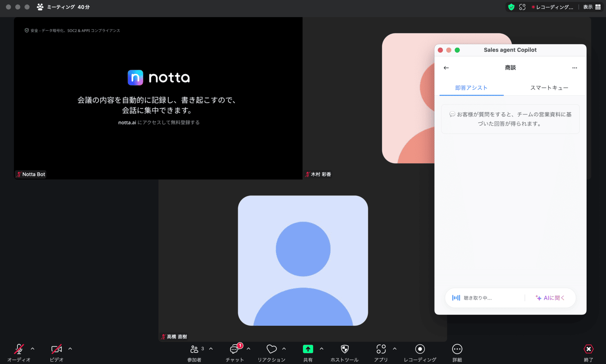Switch to 即答アシスト tab
This screenshot has width=606, height=364.
[x=471, y=88]
